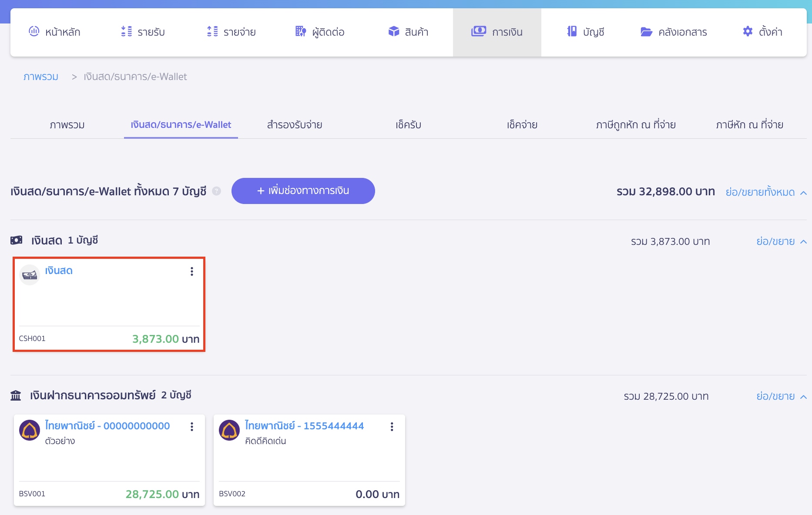Open the คลังเอกสาร menu in top navigation
The width and height of the screenshot is (812, 515).
[674, 32]
